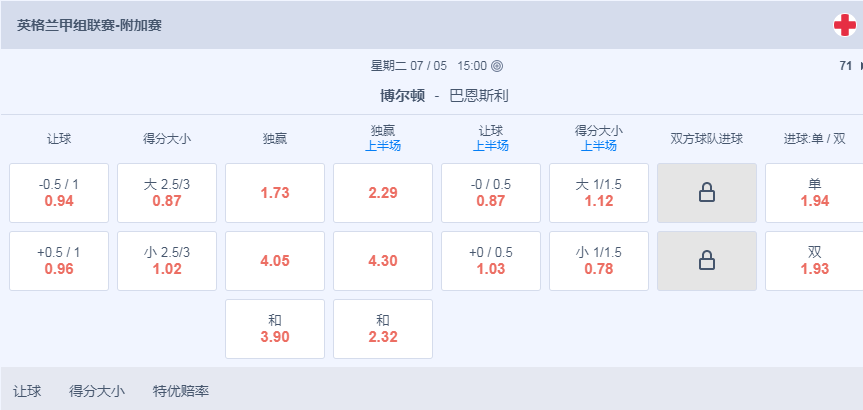Choose first-half draw 和 odds 2.32
This screenshot has height=410, width=863.
tap(383, 329)
